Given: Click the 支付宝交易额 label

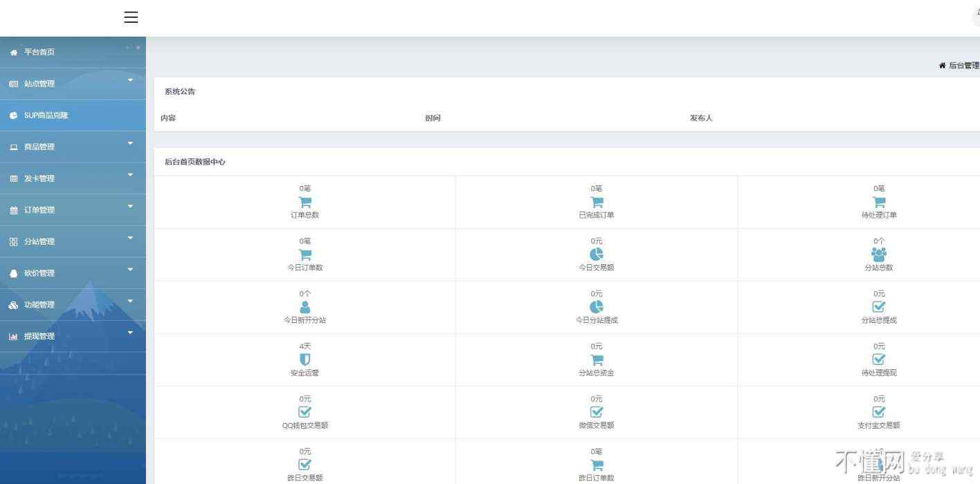Looking at the screenshot, I should pyautogui.click(x=879, y=425).
